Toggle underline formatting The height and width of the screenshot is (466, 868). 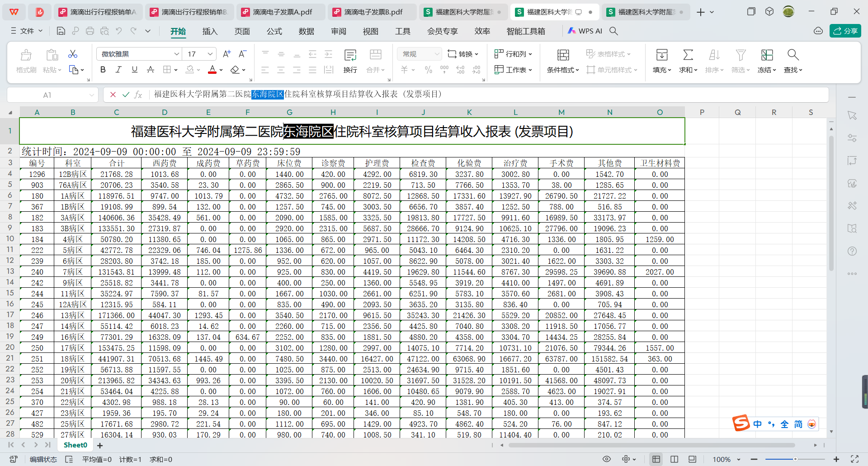[134, 70]
